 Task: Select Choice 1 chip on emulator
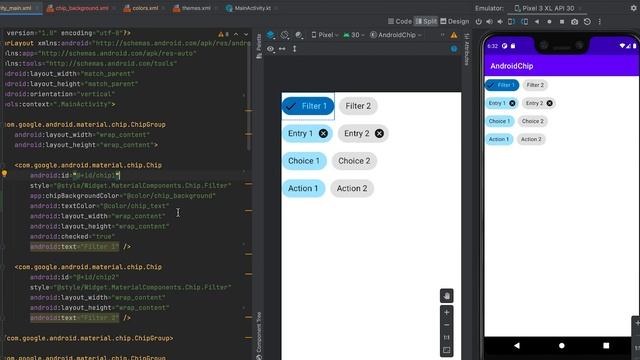tap(499, 121)
